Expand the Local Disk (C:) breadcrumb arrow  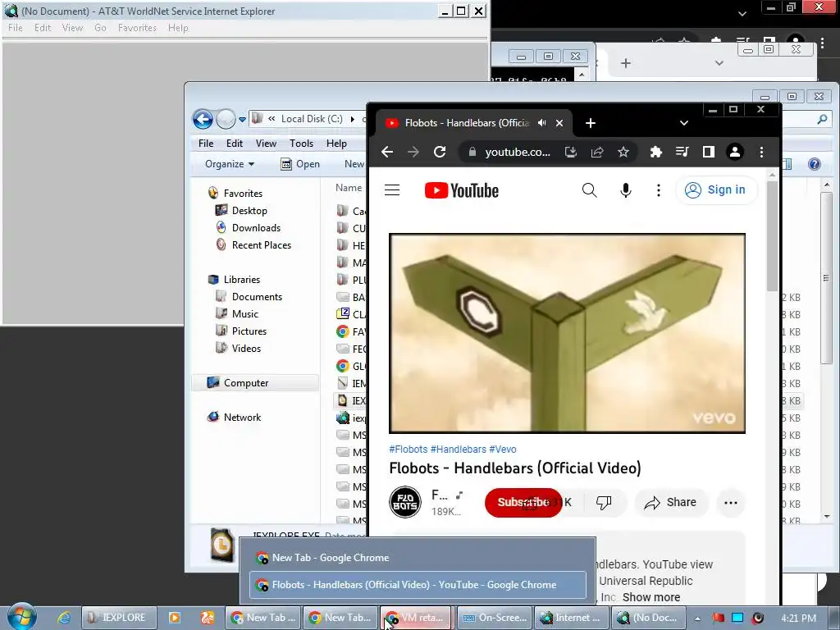(353, 119)
